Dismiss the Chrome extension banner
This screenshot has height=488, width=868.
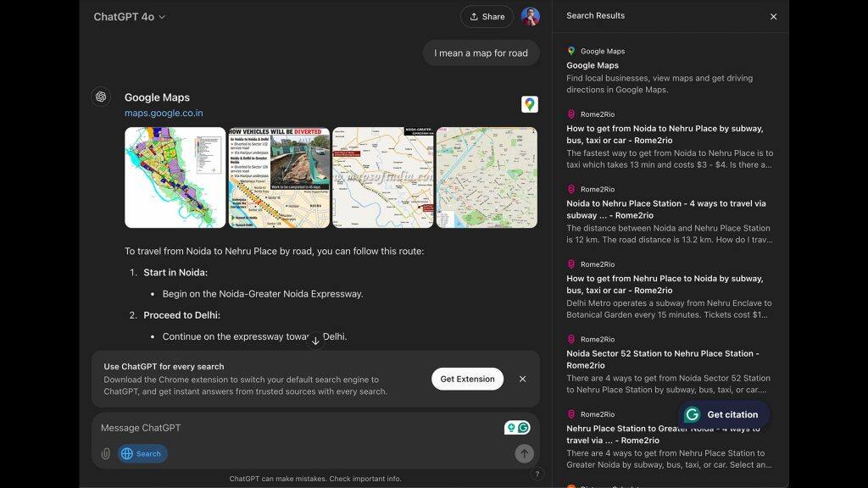tap(522, 379)
